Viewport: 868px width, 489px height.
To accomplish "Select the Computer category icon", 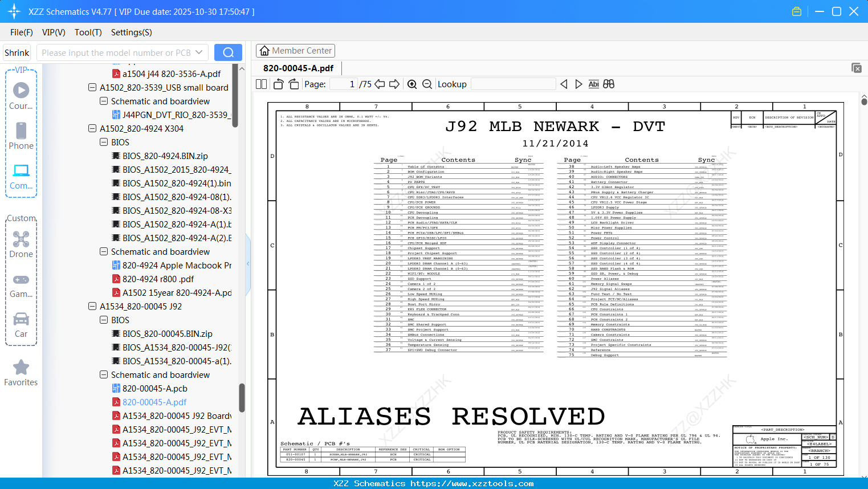I will pos(21,177).
